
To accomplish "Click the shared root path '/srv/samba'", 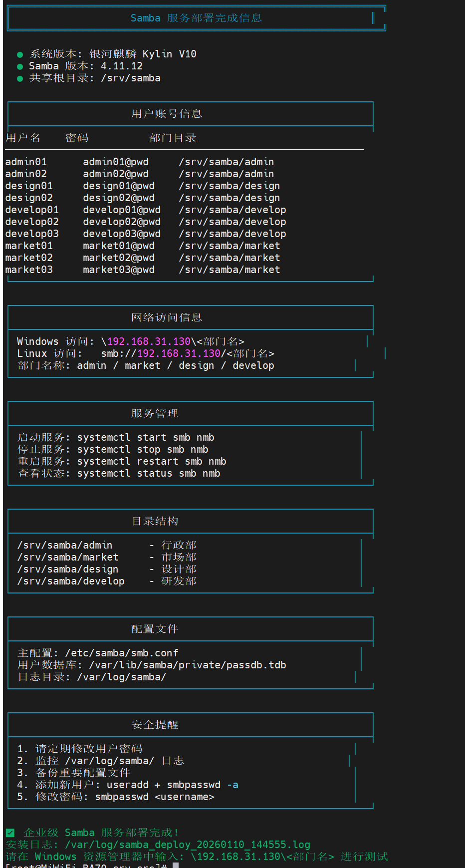I will tap(131, 78).
